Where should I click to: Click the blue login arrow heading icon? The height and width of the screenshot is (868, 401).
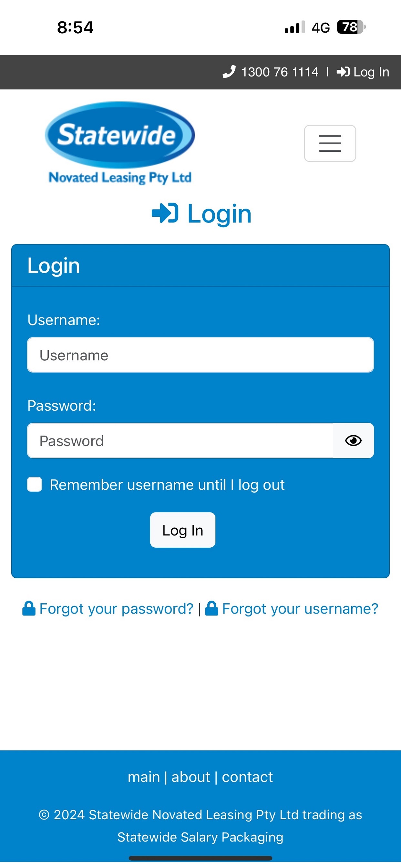click(165, 213)
